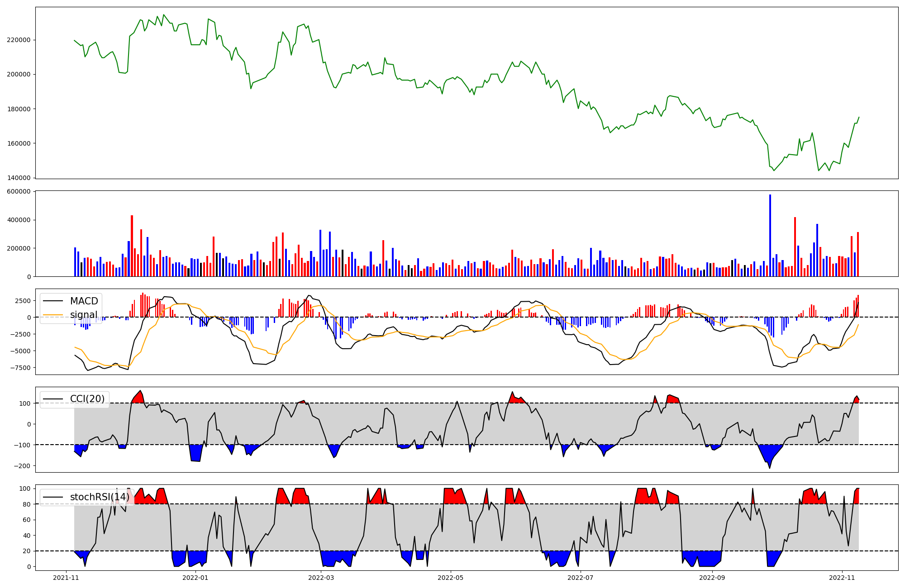The height and width of the screenshot is (588, 905).
Task: Click the tallest blue volume bar
Action: point(770,235)
